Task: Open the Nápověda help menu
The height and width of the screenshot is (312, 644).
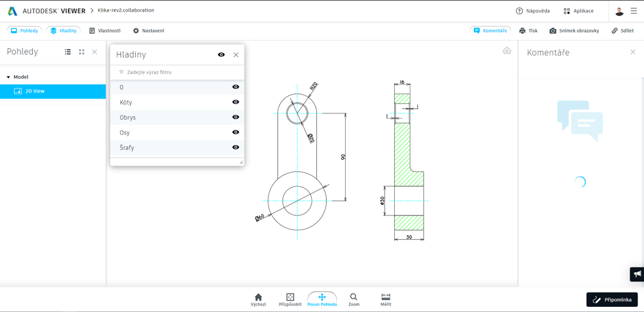Action: pyautogui.click(x=533, y=11)
